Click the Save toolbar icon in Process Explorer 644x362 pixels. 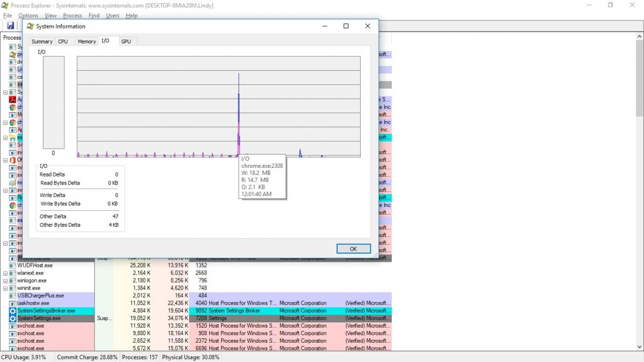coord(10,26)
